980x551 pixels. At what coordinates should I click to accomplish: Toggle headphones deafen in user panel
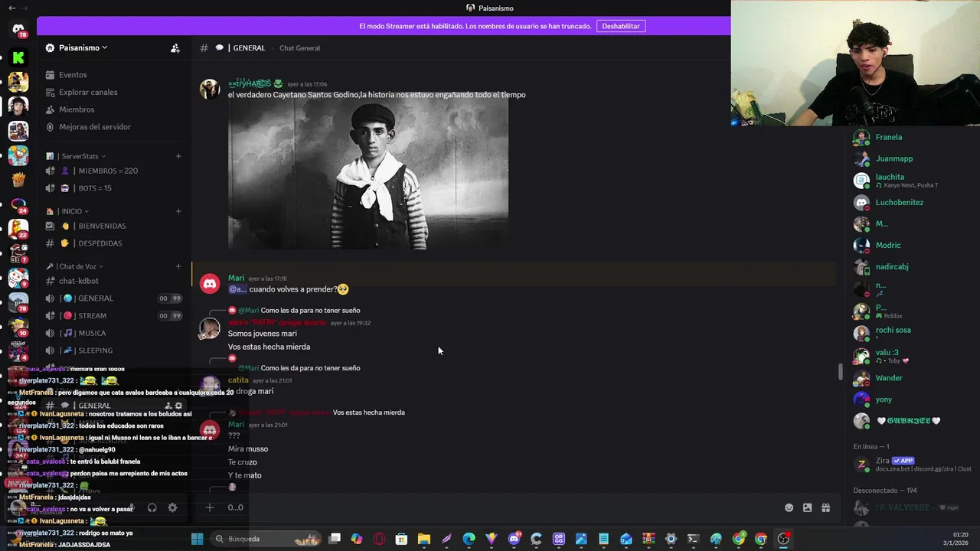[152, 507]
